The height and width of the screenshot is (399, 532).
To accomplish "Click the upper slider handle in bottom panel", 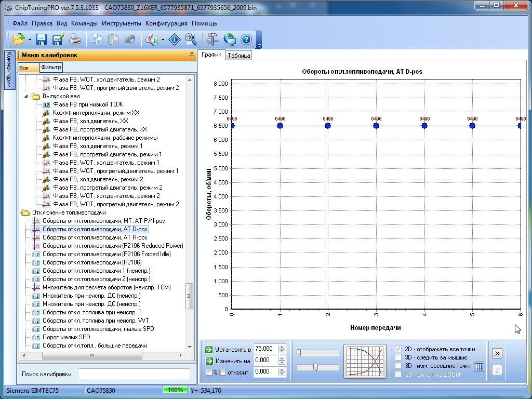I will click(x=299, y=353).
